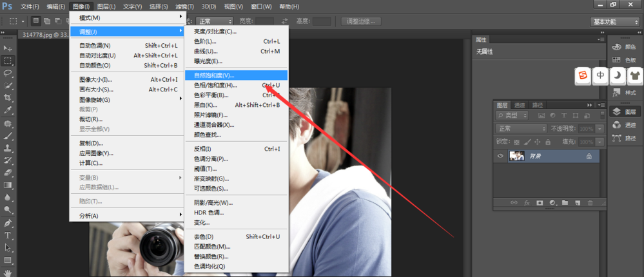Viewport: 644px width, 277px height.
Task: Select the Quick Selection tool
Action: point(8,86)
